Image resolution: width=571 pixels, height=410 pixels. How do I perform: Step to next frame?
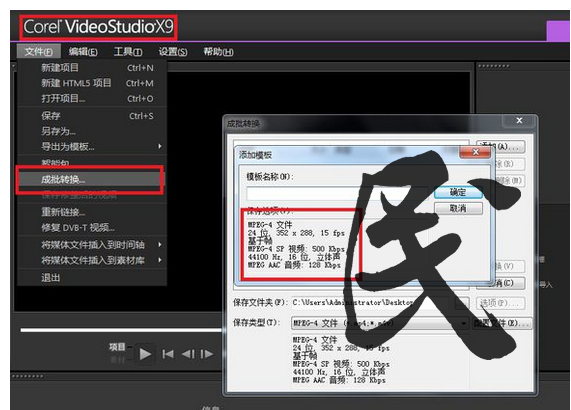207,354
